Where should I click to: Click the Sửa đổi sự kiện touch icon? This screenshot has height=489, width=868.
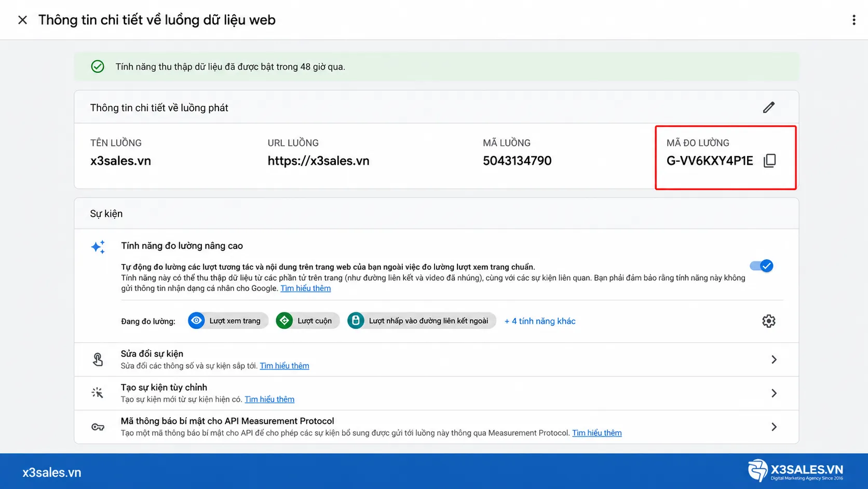pyautogui.click(x=98, y=360)
